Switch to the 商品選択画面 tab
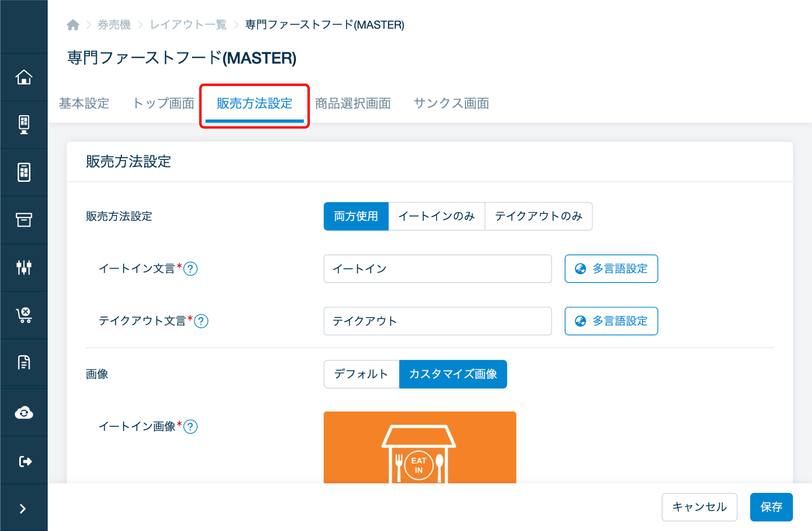Screen dimensions: 812x531 coord(353,104)
